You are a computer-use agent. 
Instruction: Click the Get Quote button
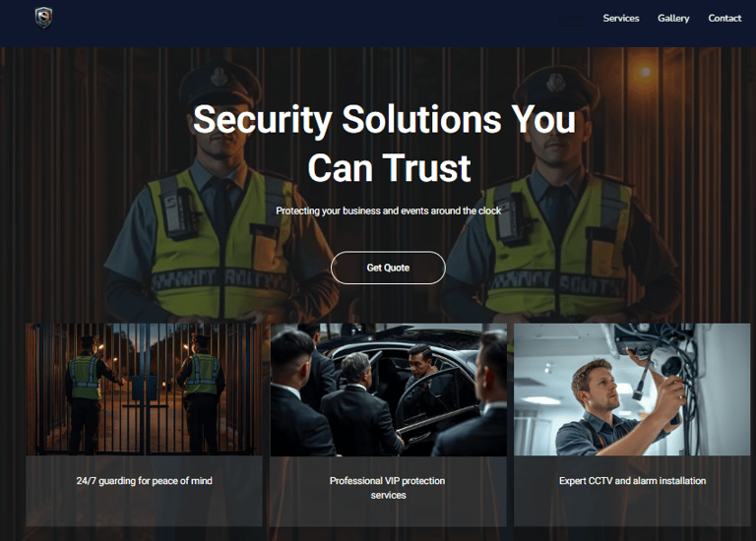click(388, 268)
